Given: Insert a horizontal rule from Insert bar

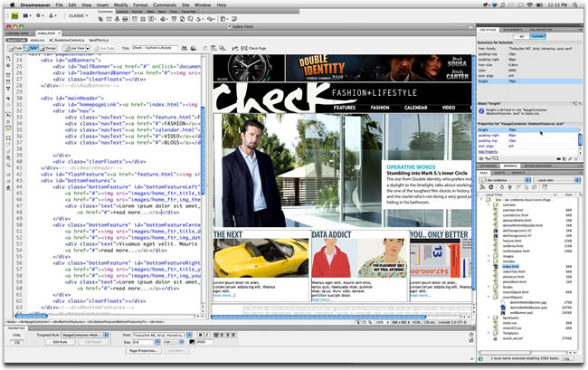Looking at the screenshot, I should (125, 19).
